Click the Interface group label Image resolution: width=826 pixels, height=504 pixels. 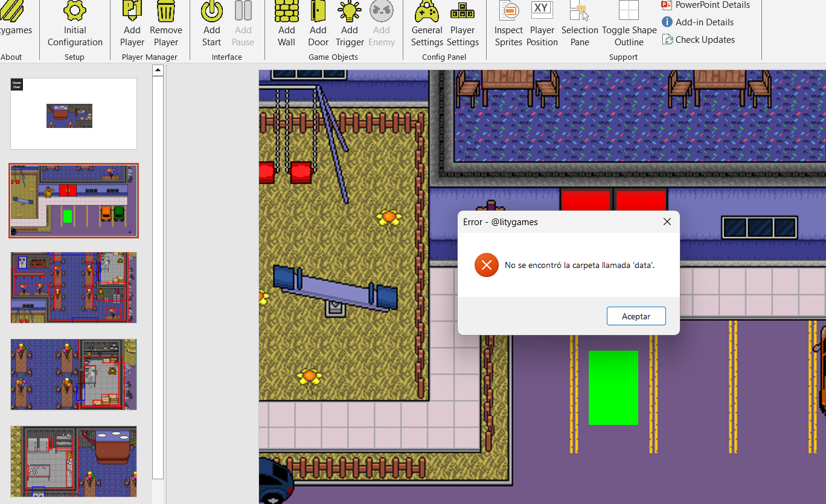click(x=227, y=57)
